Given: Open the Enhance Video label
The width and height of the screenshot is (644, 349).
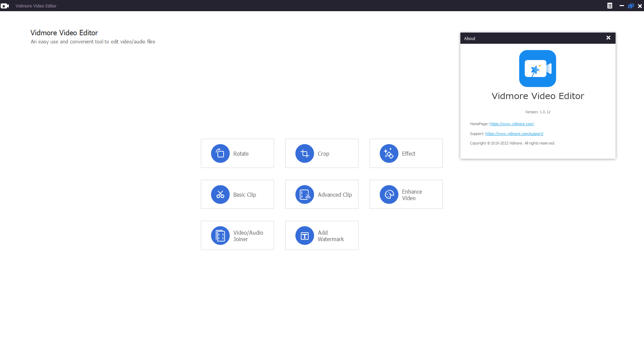Looking at the screenshot, I should pos(412,195).
